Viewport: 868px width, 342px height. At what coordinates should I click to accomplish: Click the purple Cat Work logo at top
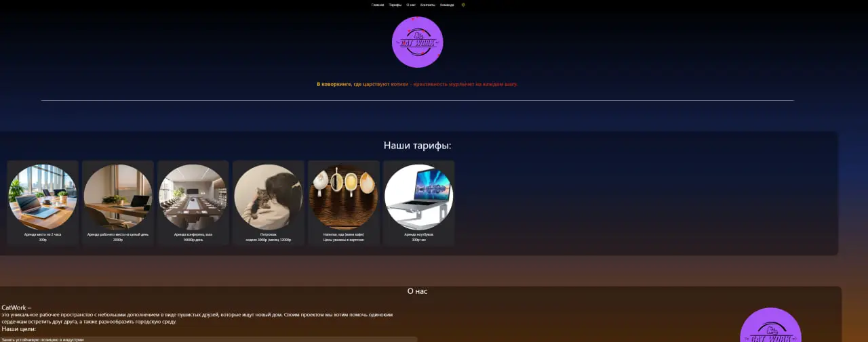[418, 42]
